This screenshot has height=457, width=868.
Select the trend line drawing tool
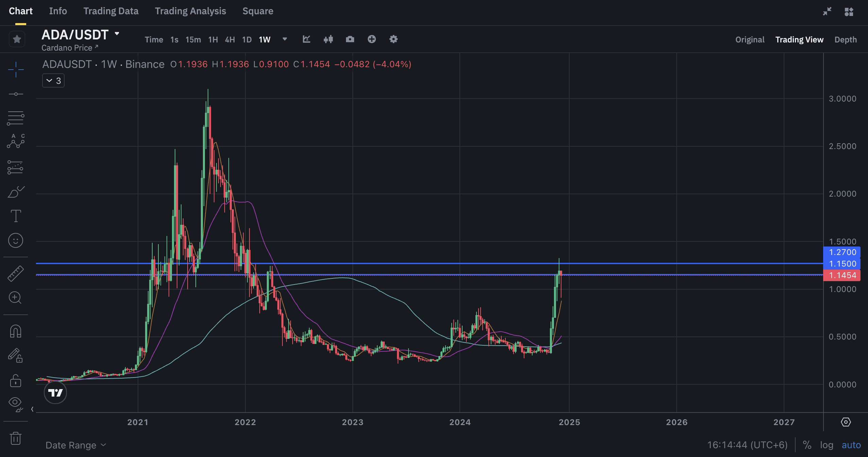(x=16, y=94)
